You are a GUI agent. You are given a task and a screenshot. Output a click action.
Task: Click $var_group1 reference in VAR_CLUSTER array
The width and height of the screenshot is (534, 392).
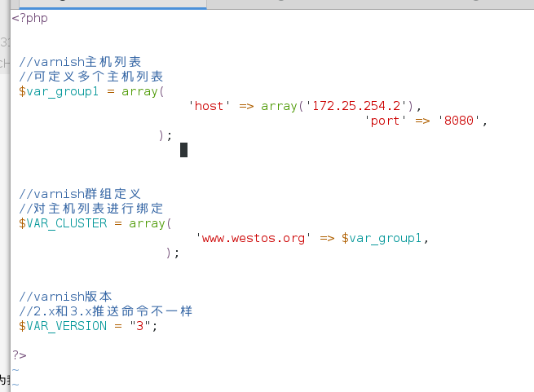(382, 238)
